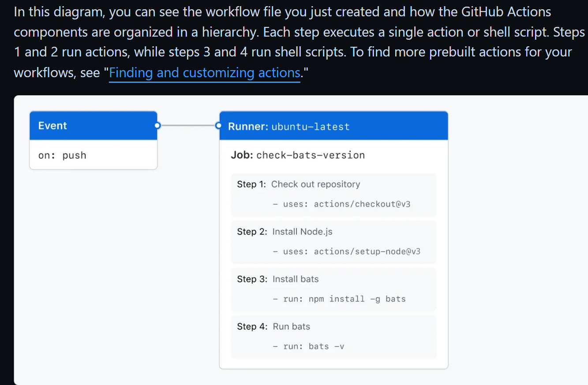Select "Step 4: Run bats" title
The height and width of the screenshot is (385, 588).
click(273, 327)
